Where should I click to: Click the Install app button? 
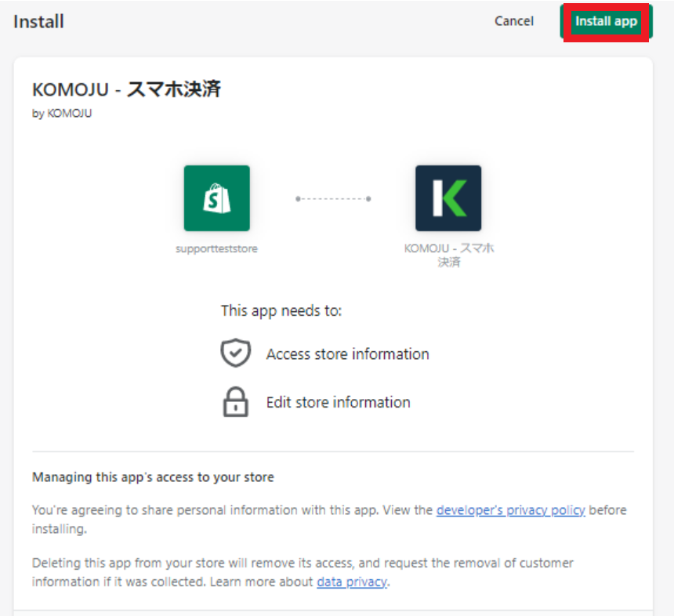coord(606,21)
